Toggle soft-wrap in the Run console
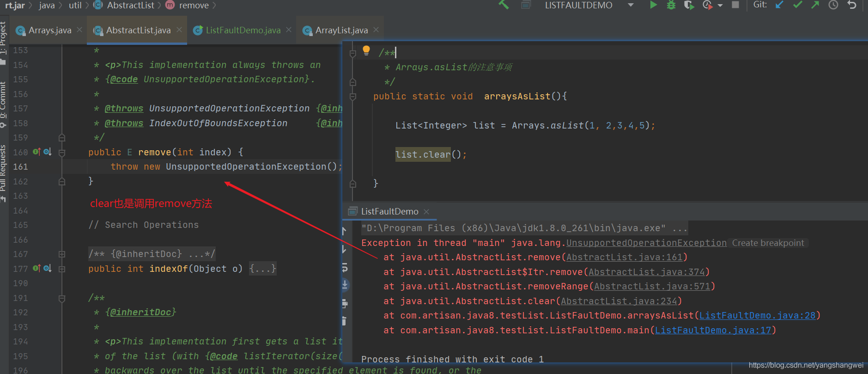The image size is (868, 374). [345, 268]
